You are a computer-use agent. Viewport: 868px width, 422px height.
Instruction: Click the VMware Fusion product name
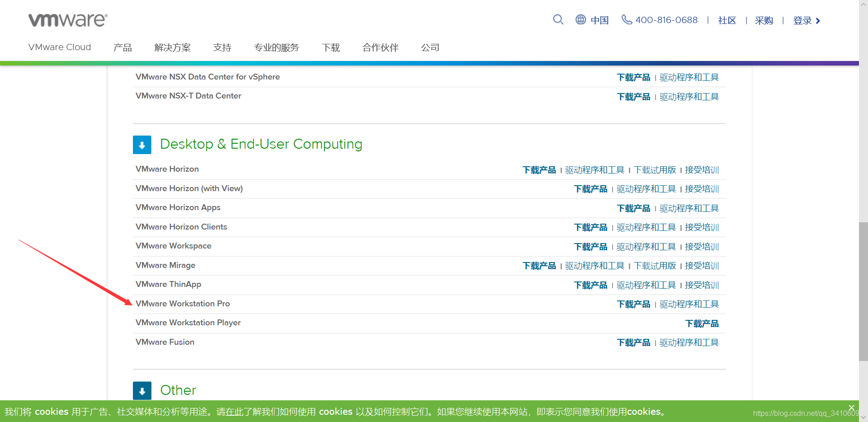pyautogui.click(x=165, y=342)
